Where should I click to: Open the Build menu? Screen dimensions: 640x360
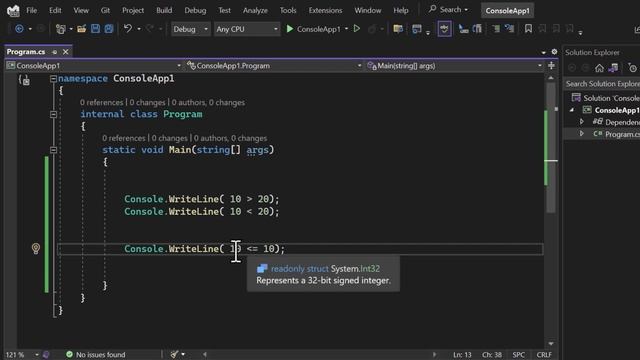(x=164, y=10)
